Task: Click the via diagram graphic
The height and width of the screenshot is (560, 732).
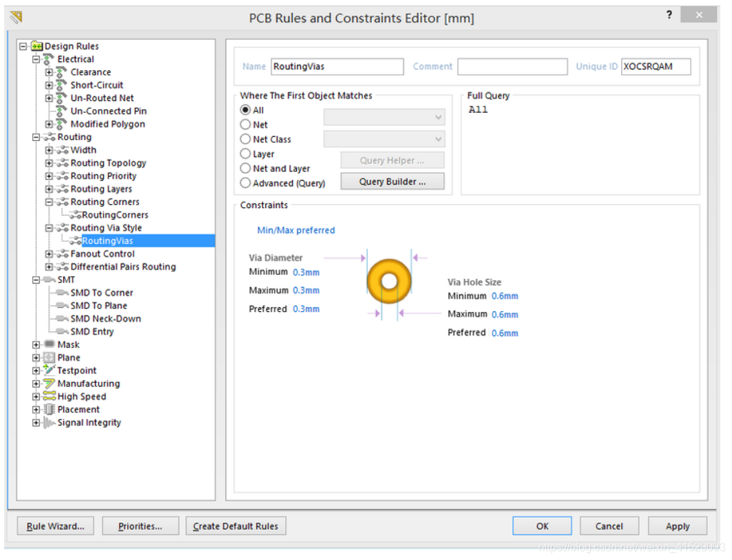Action: click(x=389, y=281)
